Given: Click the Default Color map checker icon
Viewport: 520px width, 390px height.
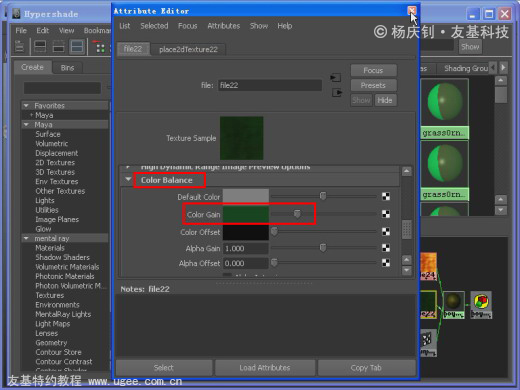Looking at the screenshot, I should (386, 196).
